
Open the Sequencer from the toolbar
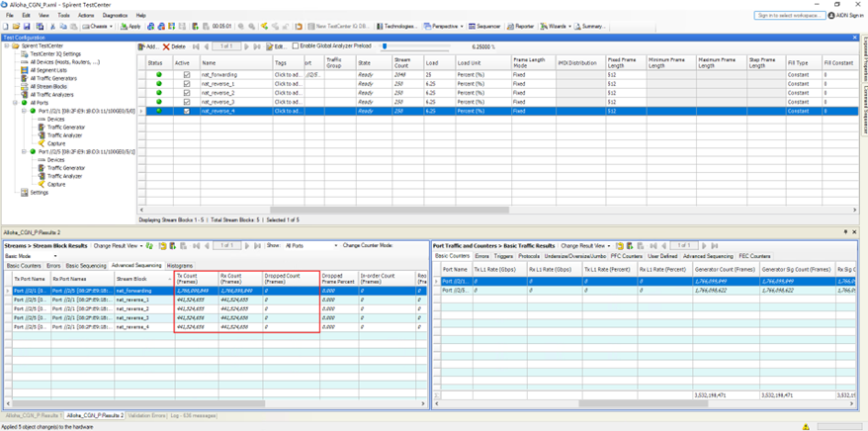pos(485,27)
